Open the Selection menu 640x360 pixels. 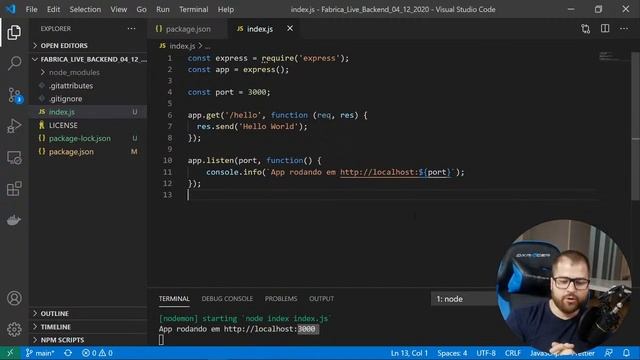click(x=85, y=9)
